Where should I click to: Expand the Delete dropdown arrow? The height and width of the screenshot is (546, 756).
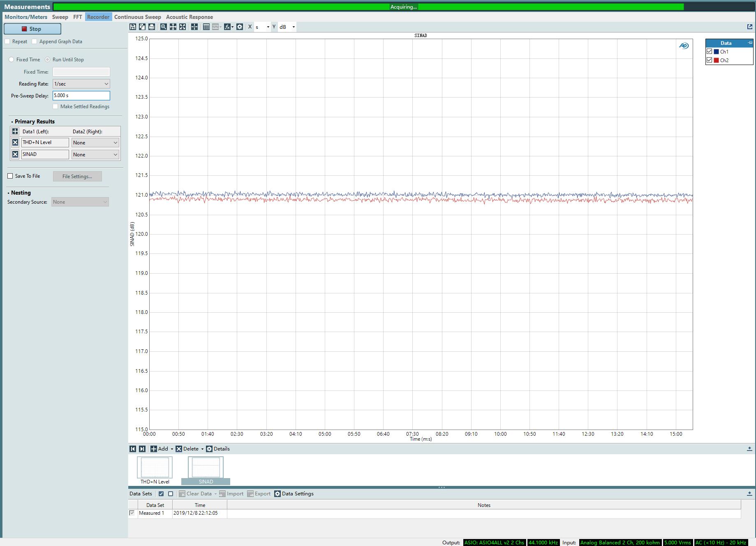point(202,449)
